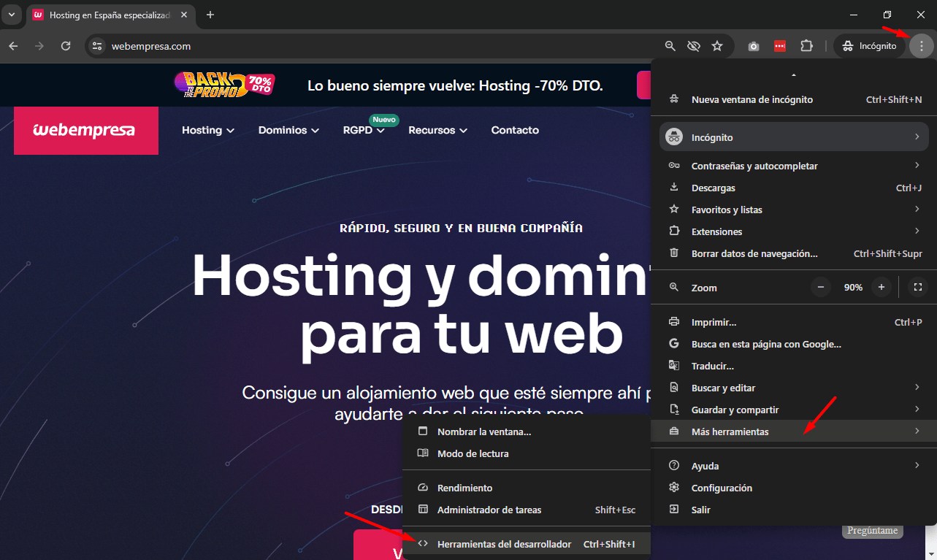
Task: Click the Back to the Promo 70% banner logo
Action: point(223,85)
